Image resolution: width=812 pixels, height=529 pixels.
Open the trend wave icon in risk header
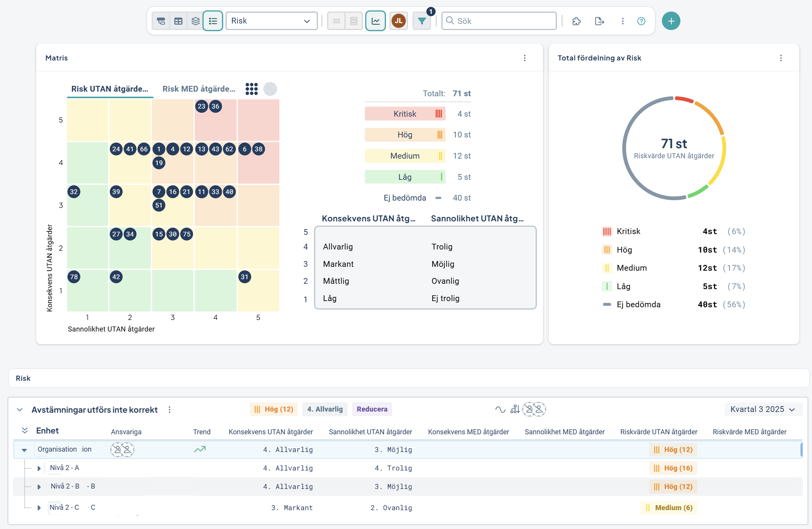[500, 409]
